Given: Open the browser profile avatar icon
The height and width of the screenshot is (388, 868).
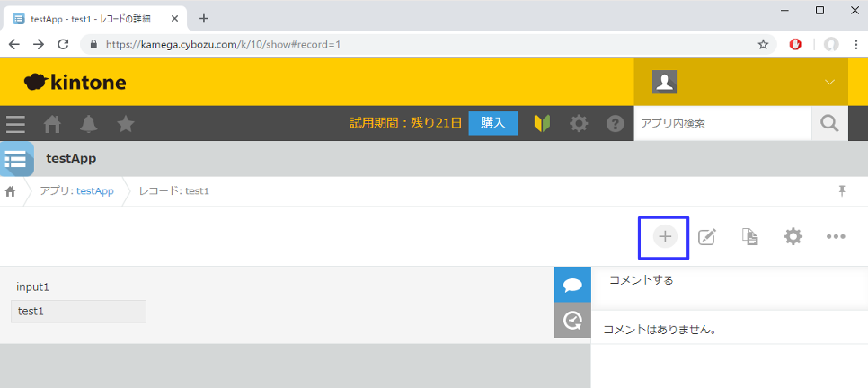Looking at the screenshot, I should click(831, 44).
